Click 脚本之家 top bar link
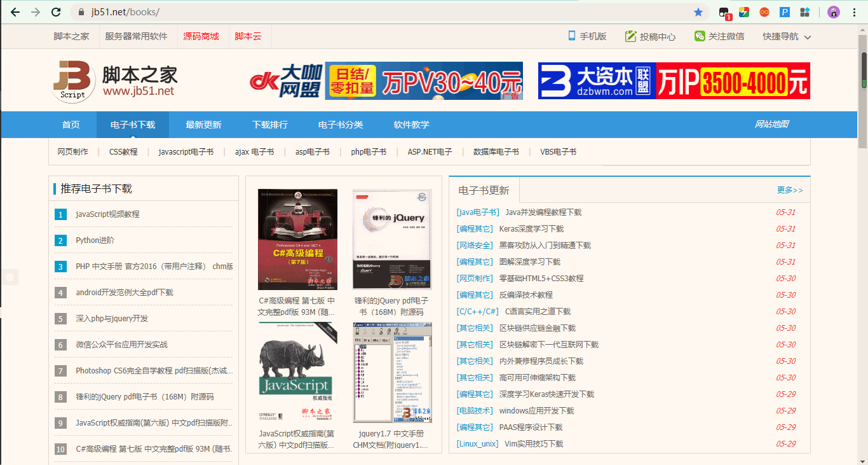Viewport: 868px width, 465px height. [x=71, y=36]
